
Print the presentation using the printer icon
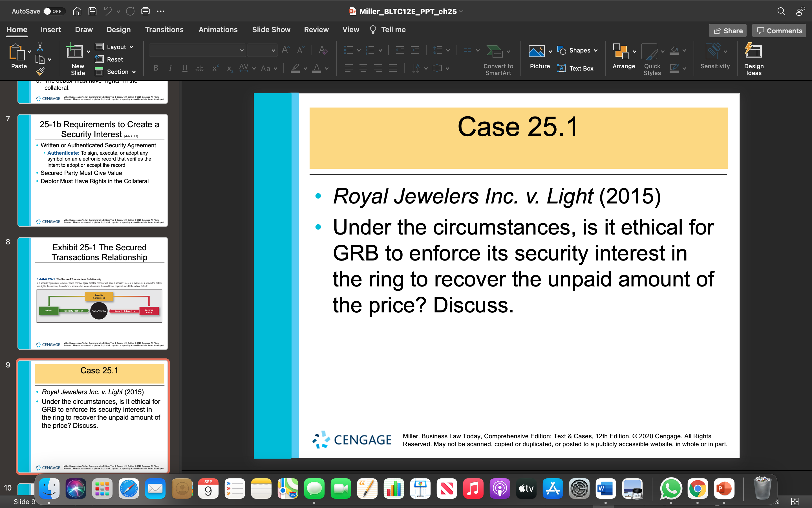[x=145, y=11]
